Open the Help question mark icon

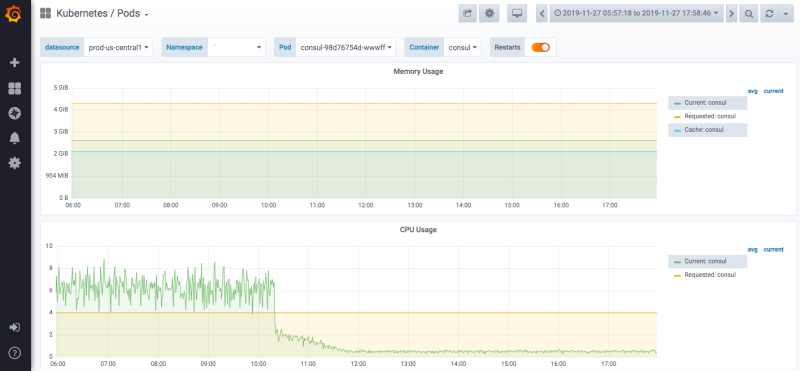[15, 352]
